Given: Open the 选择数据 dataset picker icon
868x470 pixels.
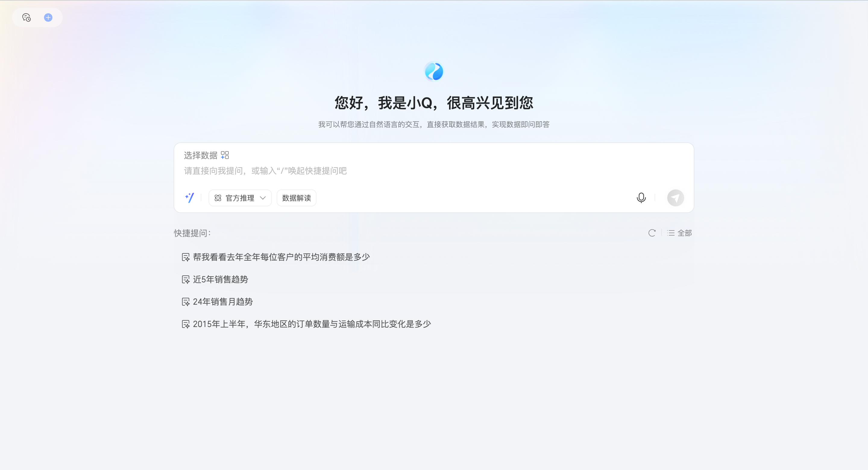Looking at the screenshot, I should (x=225, y=155).
